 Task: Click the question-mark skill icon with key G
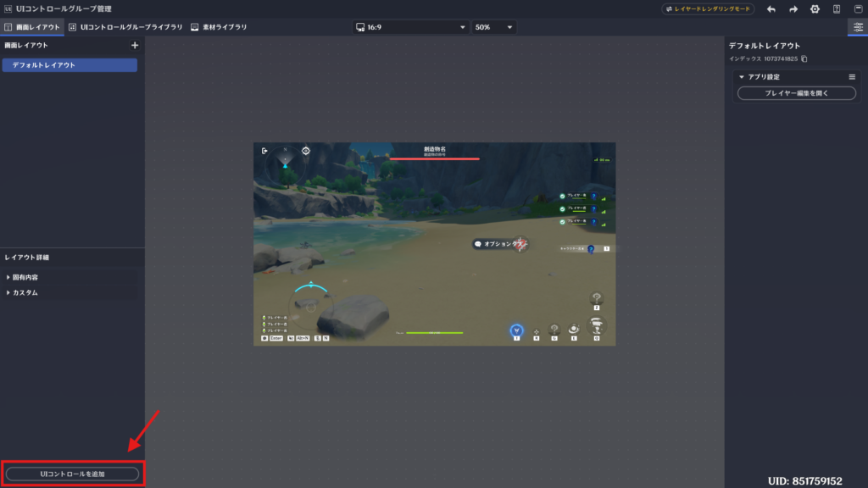554,330
